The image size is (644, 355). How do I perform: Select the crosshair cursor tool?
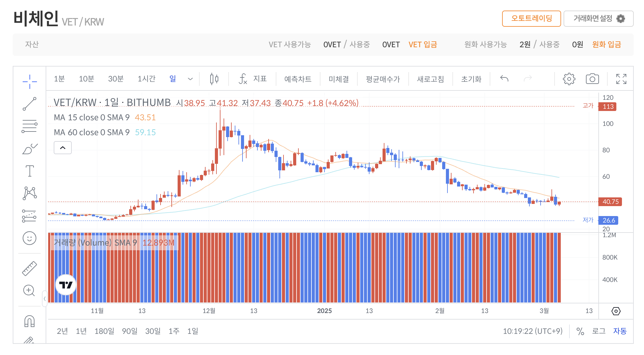click(x=29, y=81)
